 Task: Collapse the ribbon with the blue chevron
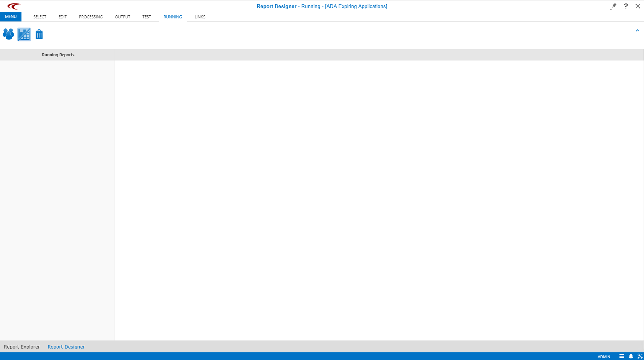[637, 31]
